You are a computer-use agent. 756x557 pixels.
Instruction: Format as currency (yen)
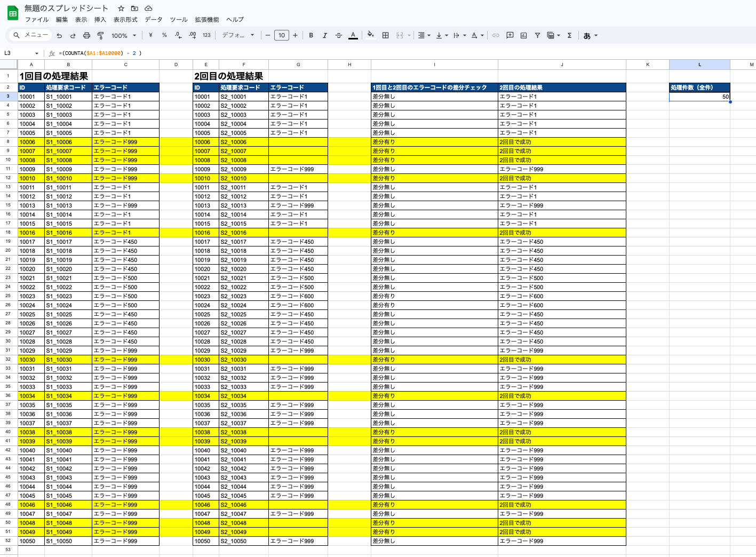click(151, 35)
